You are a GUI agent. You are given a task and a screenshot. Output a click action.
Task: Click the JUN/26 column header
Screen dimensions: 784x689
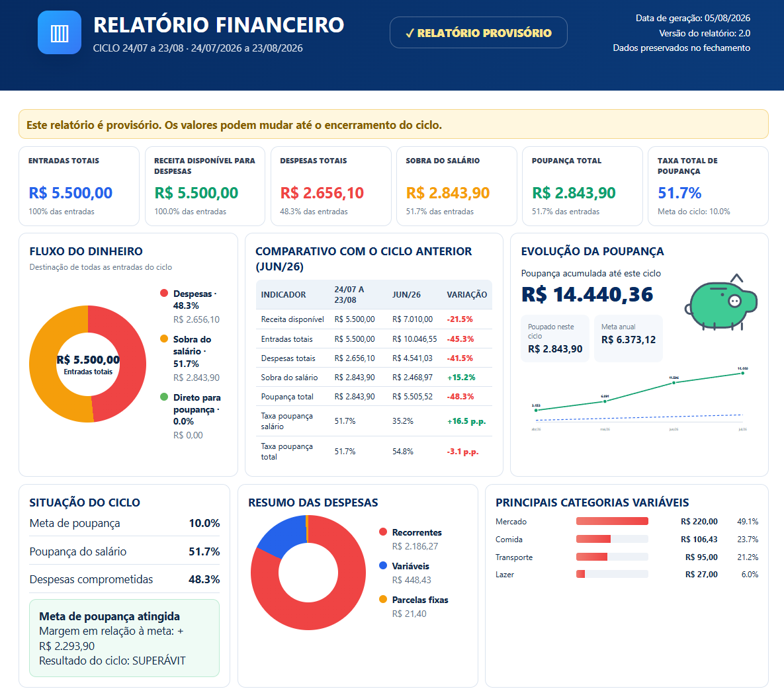click(406, 295)
